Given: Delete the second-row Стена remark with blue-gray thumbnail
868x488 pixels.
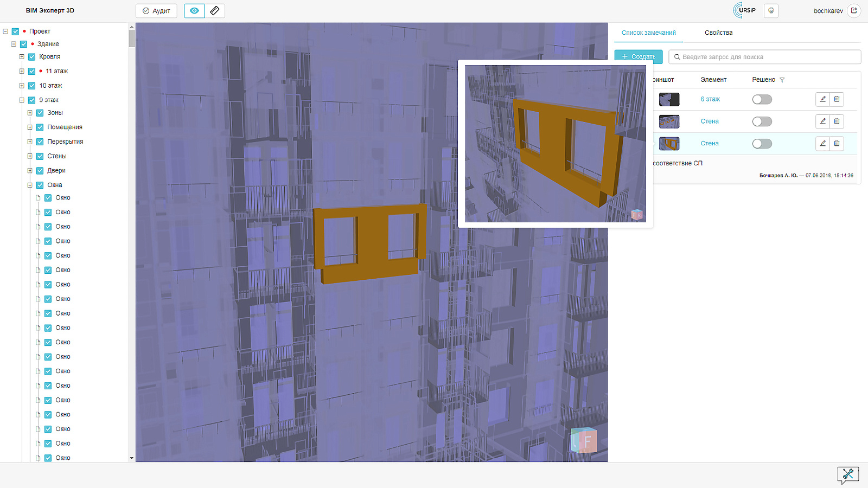Looking at the screenshot, I should point(837,121).
